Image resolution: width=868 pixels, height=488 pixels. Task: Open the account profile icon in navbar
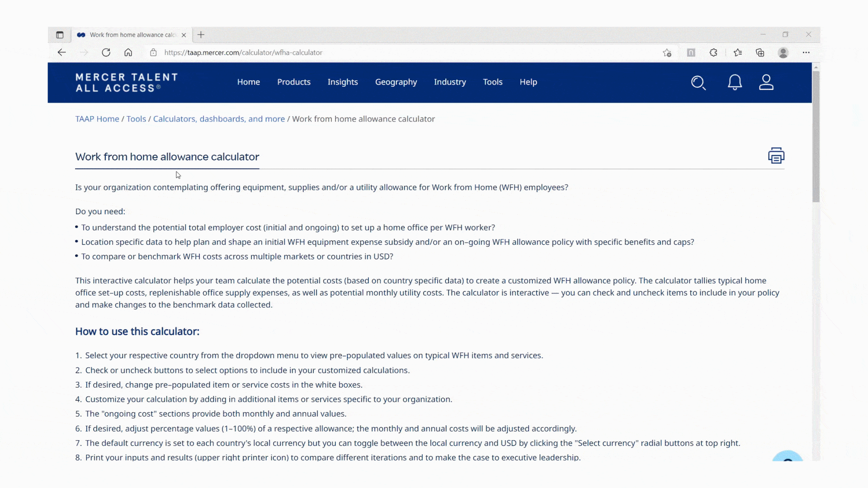coord(766,83)
